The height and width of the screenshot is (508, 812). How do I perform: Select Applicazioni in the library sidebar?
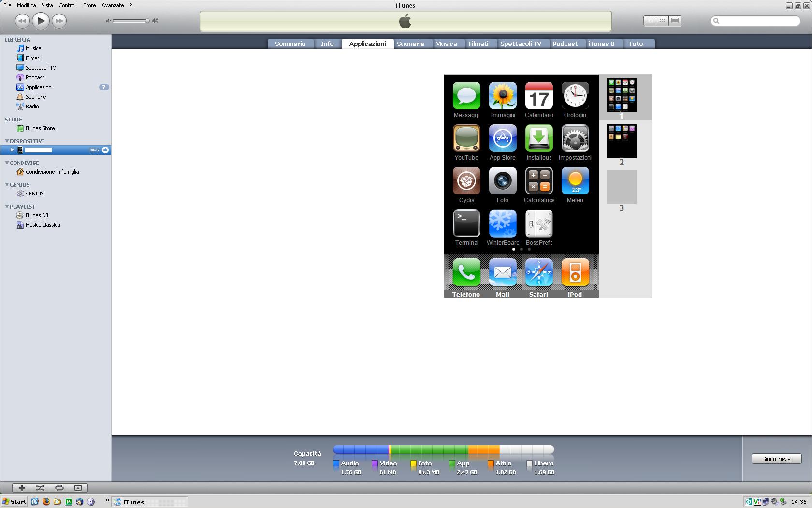(39, 87)
